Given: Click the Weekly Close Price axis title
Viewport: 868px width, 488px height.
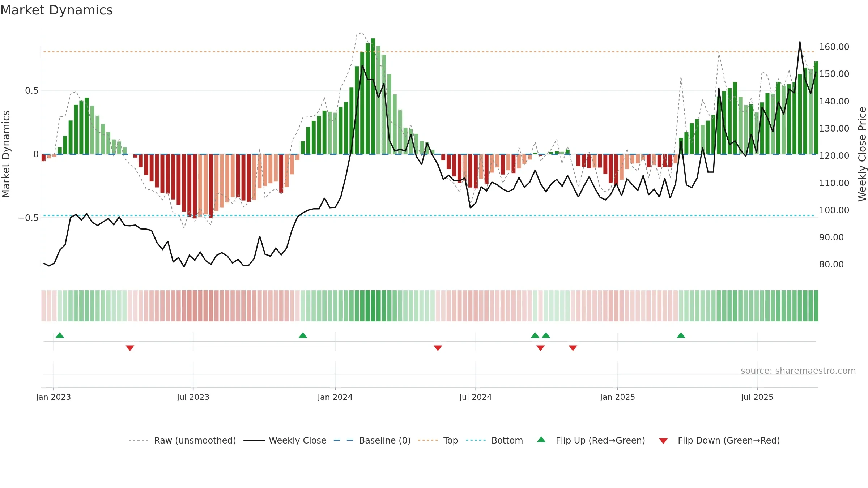Looking at the screenshot, I should click(862, 154).
